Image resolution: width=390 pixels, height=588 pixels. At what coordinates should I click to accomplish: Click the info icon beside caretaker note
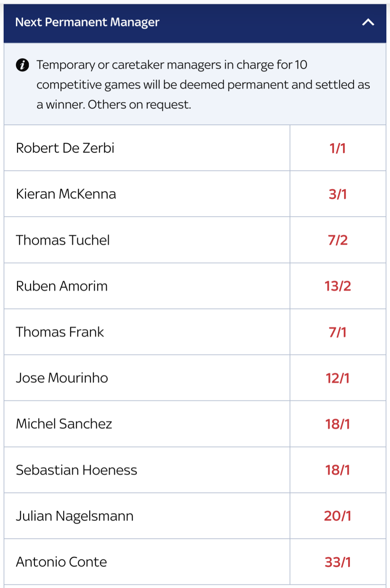click(22, 65)
